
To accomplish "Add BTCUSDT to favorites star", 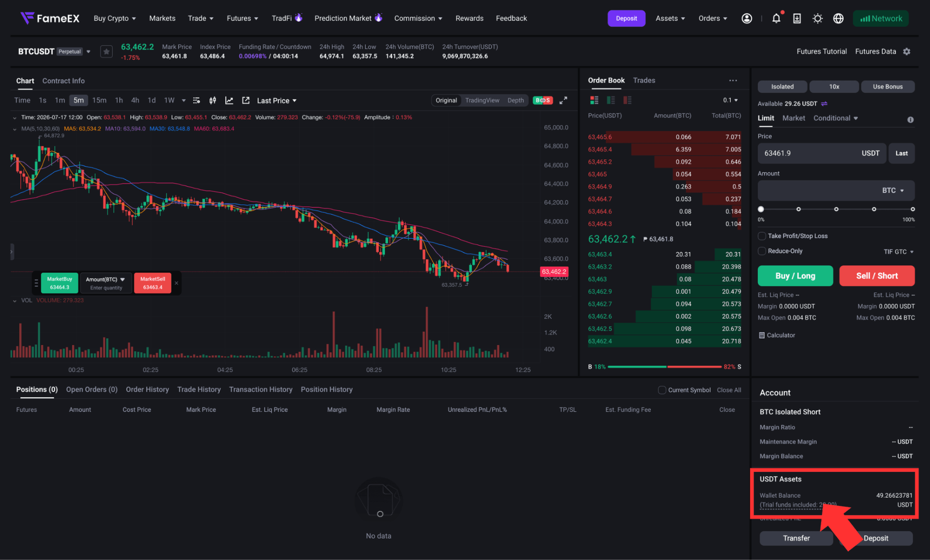I will (x=106, y=52).
